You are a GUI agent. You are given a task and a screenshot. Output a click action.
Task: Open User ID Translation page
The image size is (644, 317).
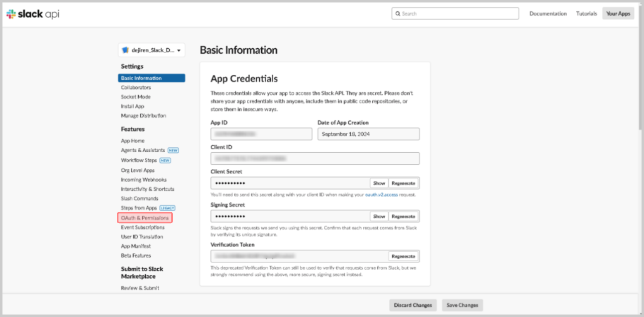pos(142,237)
